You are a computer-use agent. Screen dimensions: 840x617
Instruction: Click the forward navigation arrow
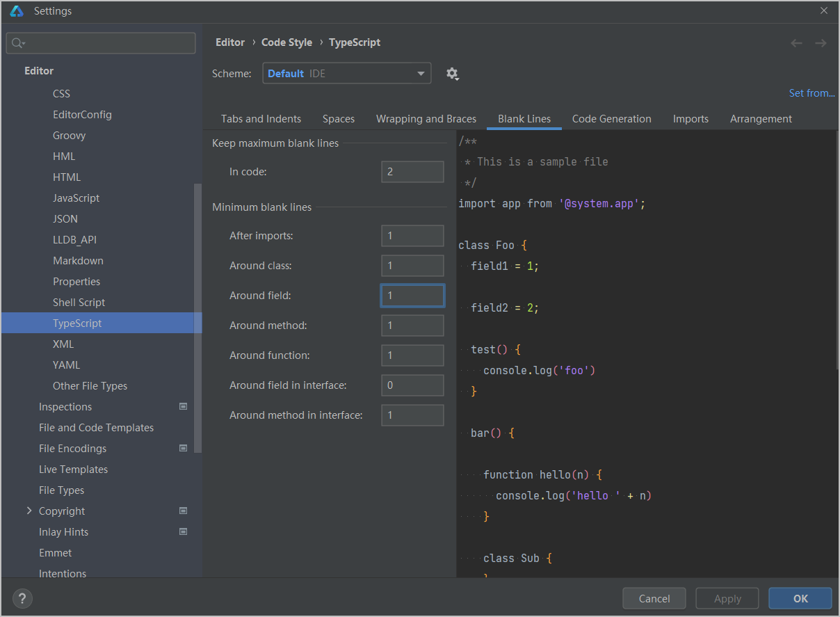[x=821, y=42]
